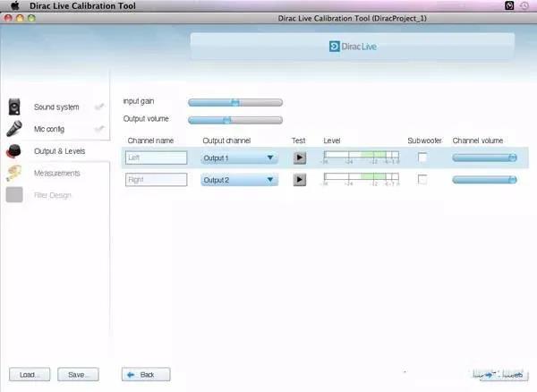
Task: Click the Save button
Action: pyautogui.click(x=78, y=374)
